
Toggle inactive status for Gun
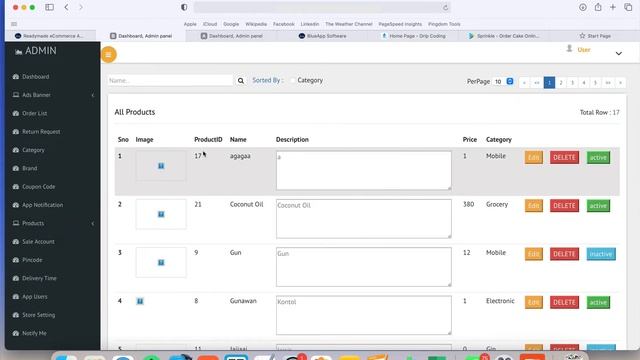tap(601, 254)
